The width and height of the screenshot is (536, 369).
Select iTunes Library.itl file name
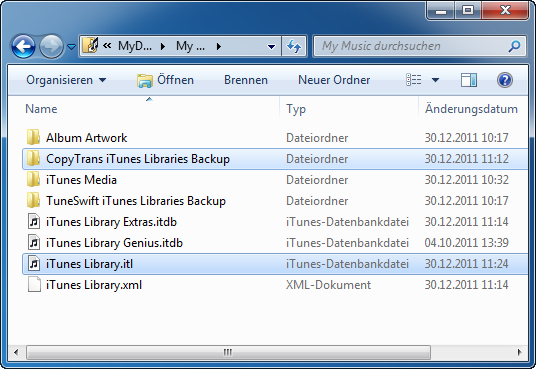(x=89, y=264)
